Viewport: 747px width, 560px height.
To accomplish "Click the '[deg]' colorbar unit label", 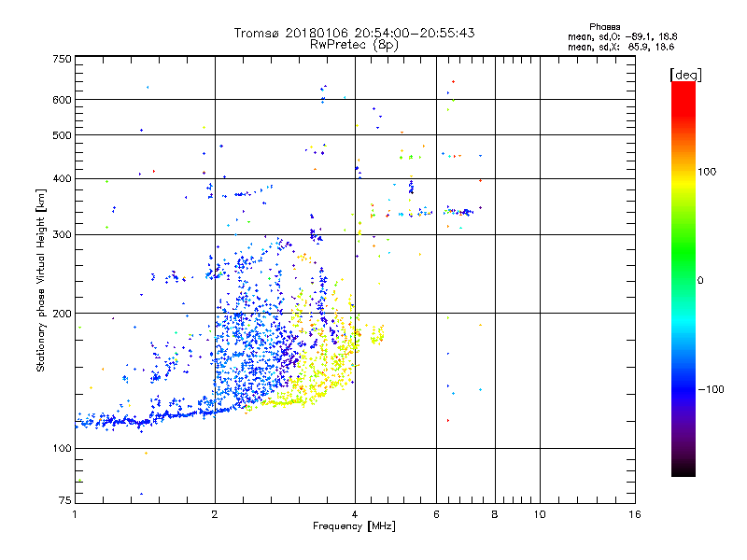I will coord(685,75).
